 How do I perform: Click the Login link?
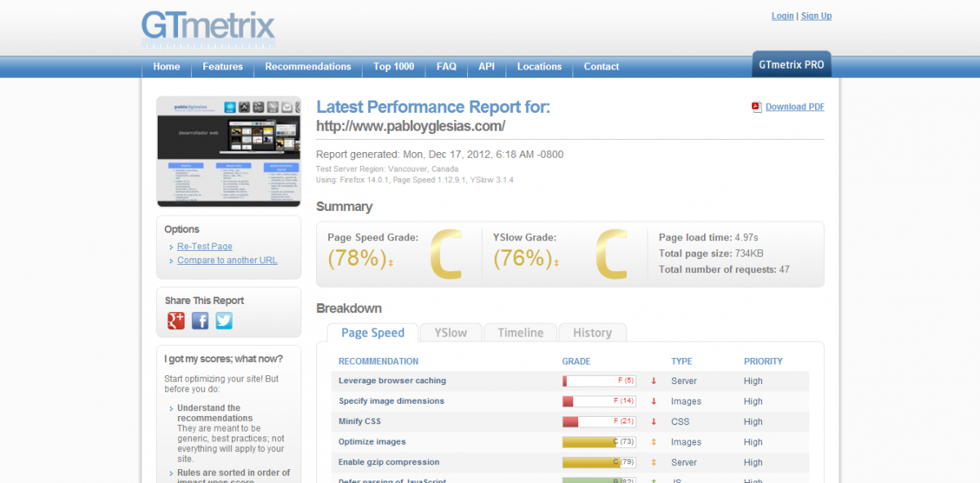[782, 16]
